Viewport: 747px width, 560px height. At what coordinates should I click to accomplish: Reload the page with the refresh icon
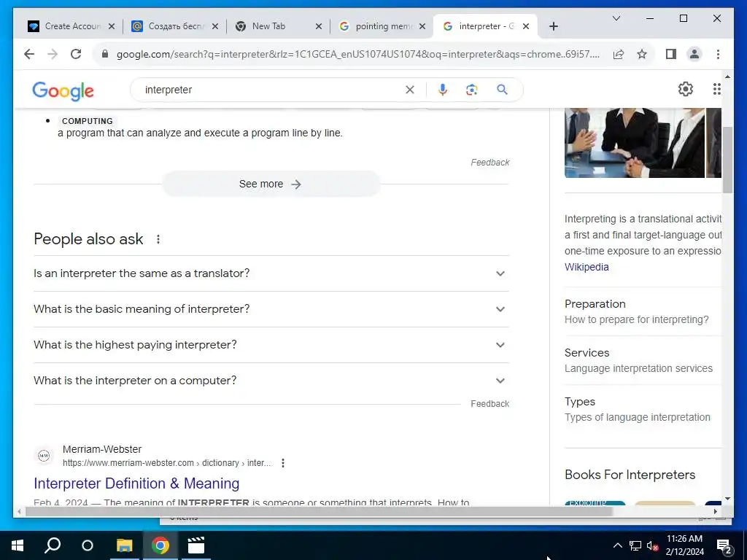tap(76, 54)
